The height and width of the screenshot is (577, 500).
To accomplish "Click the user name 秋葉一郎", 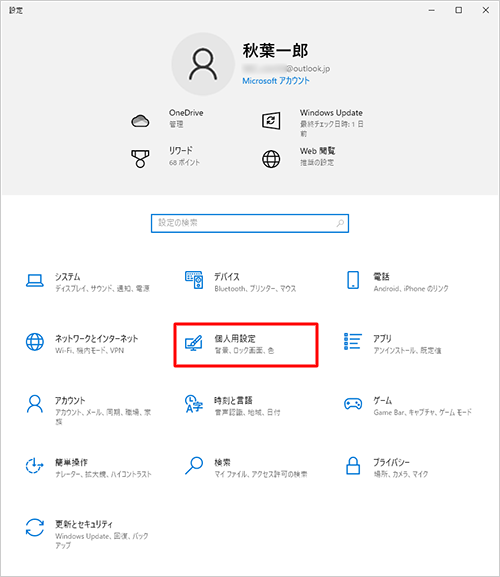I will pyautogui.click(x=275, y=51).
